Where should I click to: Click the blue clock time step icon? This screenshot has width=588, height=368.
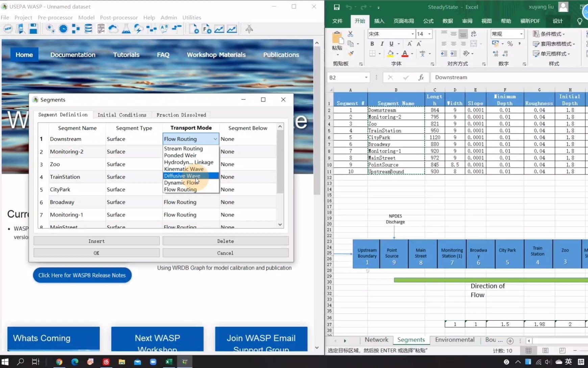63,29
